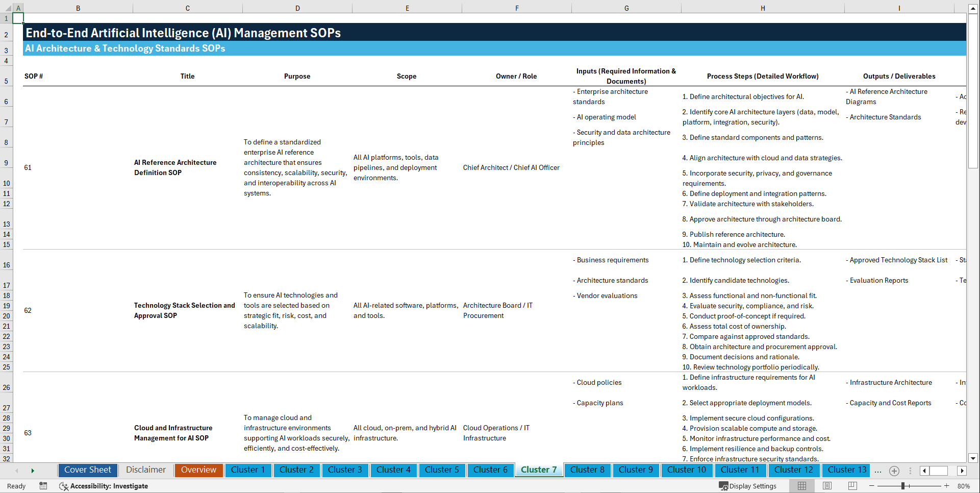Click column header G to select it
This screenshot has height=493, width=980.
pyautogui.click(x=626, y=8)
